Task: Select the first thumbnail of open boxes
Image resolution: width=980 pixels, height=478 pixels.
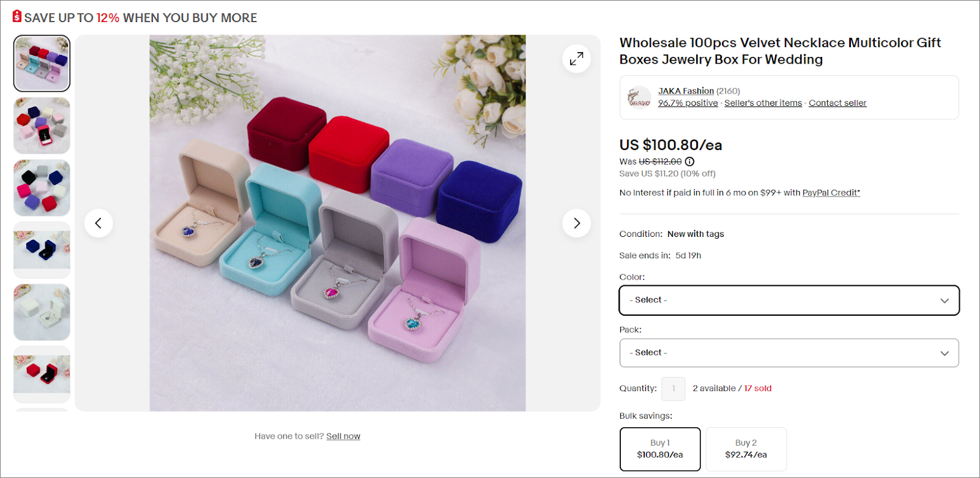Action: pyautogui.click(x=42, y=64)
